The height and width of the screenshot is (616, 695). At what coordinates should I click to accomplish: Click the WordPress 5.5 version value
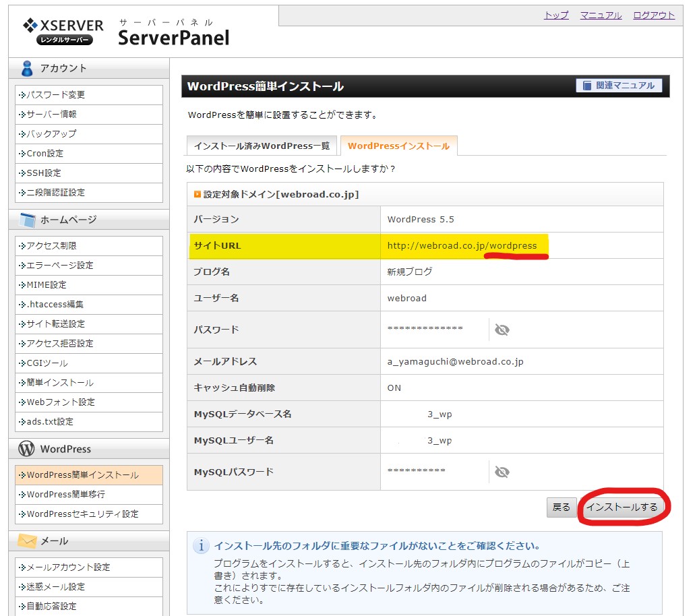[421, 219]
